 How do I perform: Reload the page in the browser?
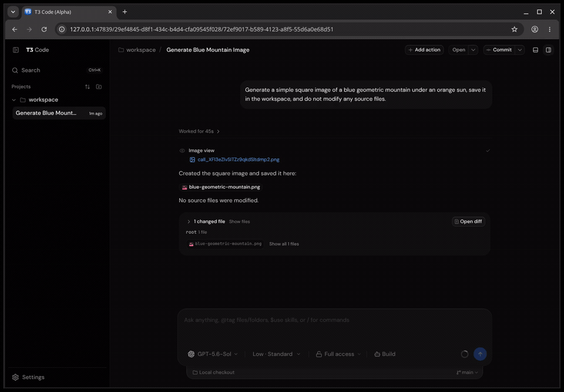pyautogui.click(x=44, y=29)
